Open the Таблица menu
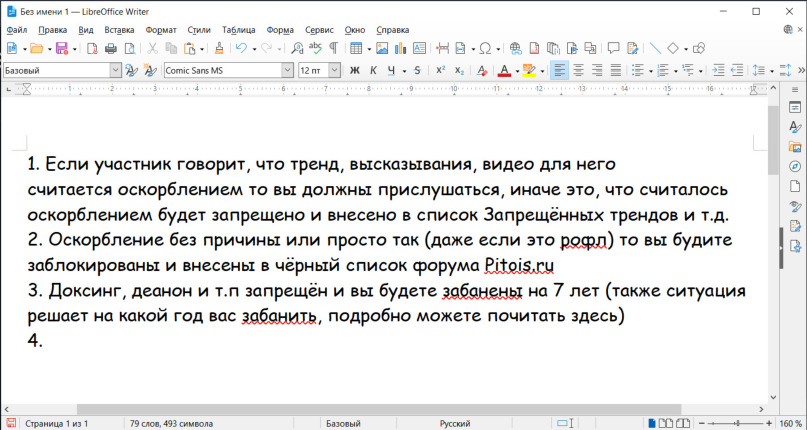Screen dimensions: 807x430 pos(238,29)
